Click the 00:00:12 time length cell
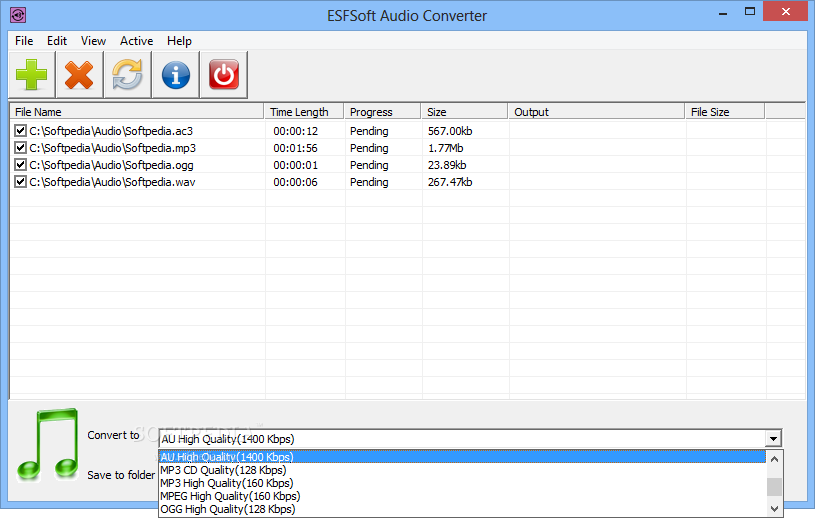 pyautogui.click(x=295, y=131)
